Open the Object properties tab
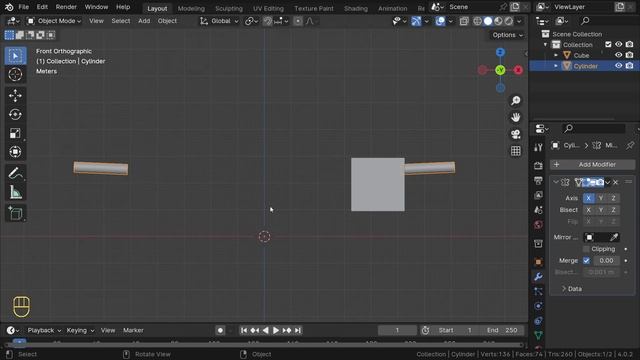 pos(538,262)
